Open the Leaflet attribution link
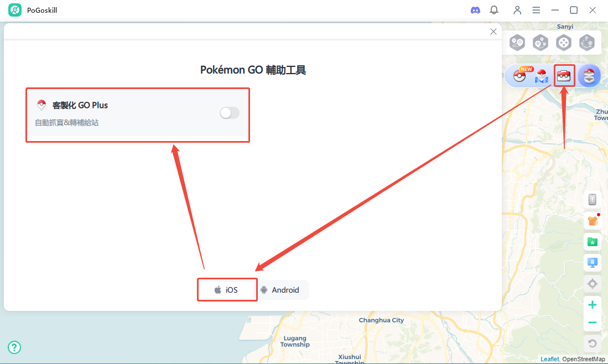This screenshot has width=608, height=364. click(549, 360)
